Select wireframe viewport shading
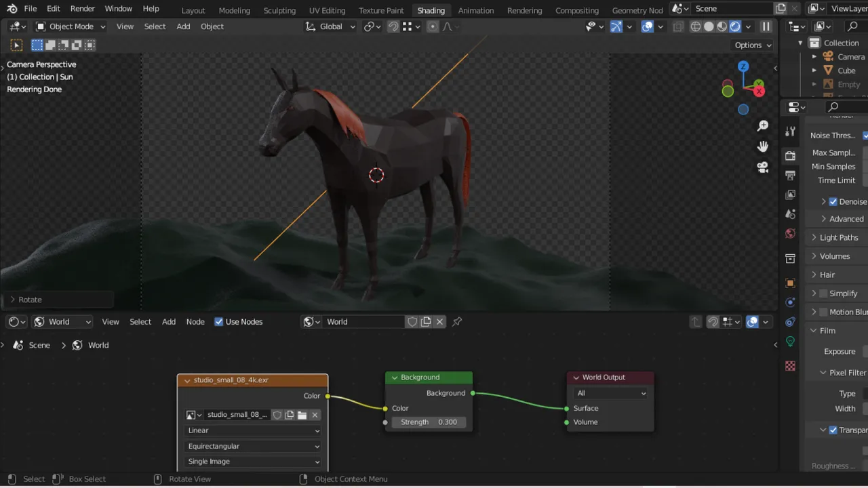The width and height of the screenshot is (868, 488). [696, 26]
